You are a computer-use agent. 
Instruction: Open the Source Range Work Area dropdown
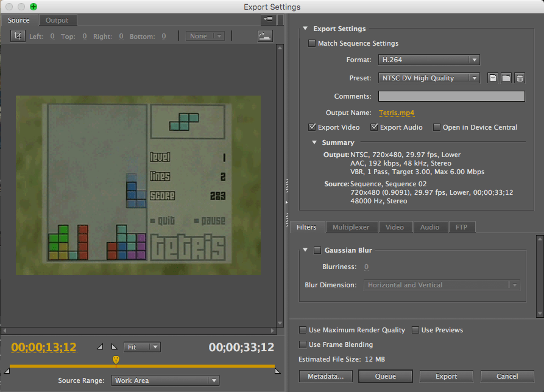[x=165, y=380]
